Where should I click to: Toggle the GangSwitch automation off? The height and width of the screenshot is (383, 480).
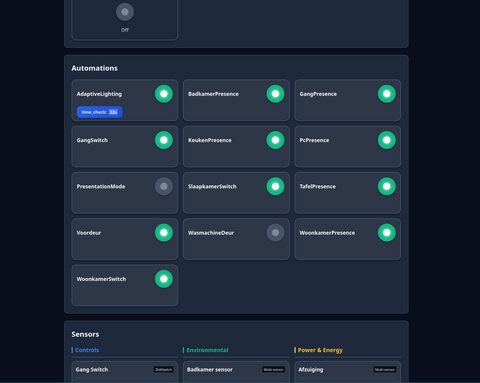coord(164,140)
